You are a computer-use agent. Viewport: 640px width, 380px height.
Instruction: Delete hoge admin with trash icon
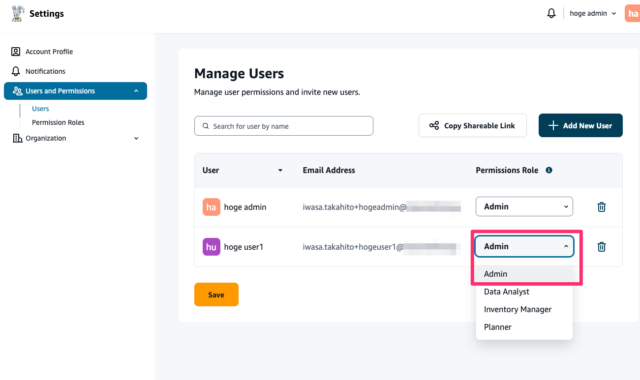coord(601,207)
